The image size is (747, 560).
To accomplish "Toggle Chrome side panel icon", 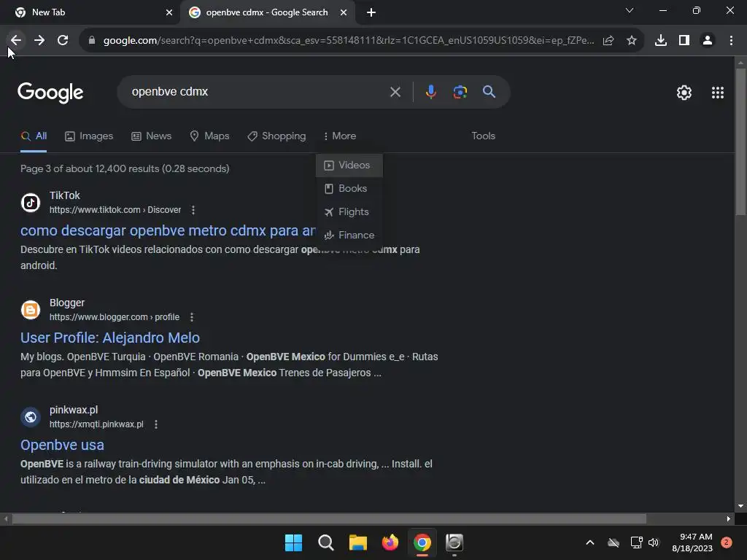I will pos(684,41).
